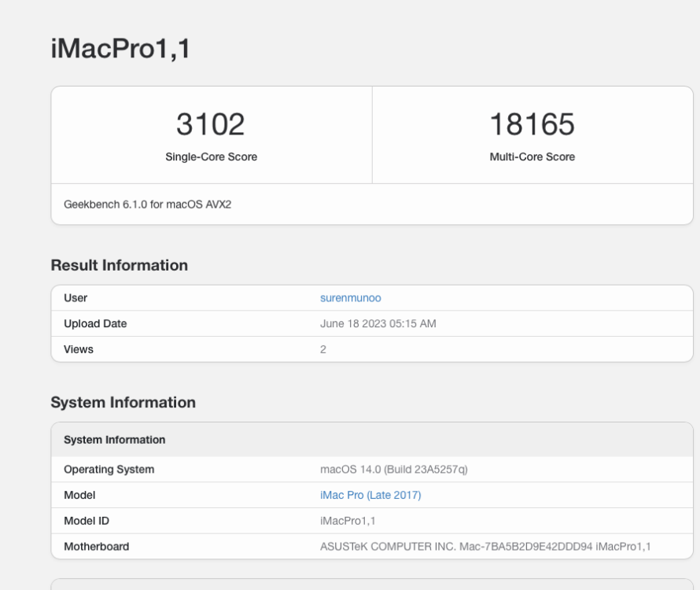The image size is (700, 590).
Task: Open the iMac Pro (Late 2017) model link
Action: pyautogui.click(x=370, y=495)
